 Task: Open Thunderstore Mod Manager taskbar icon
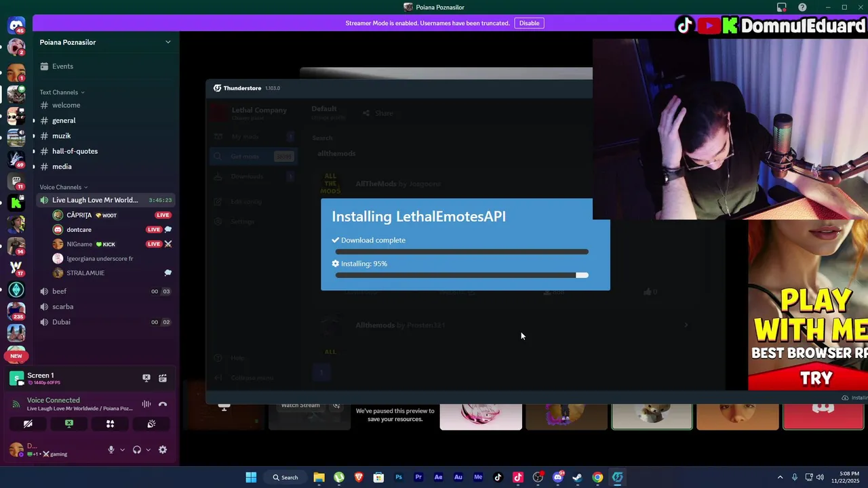[617, 477]
